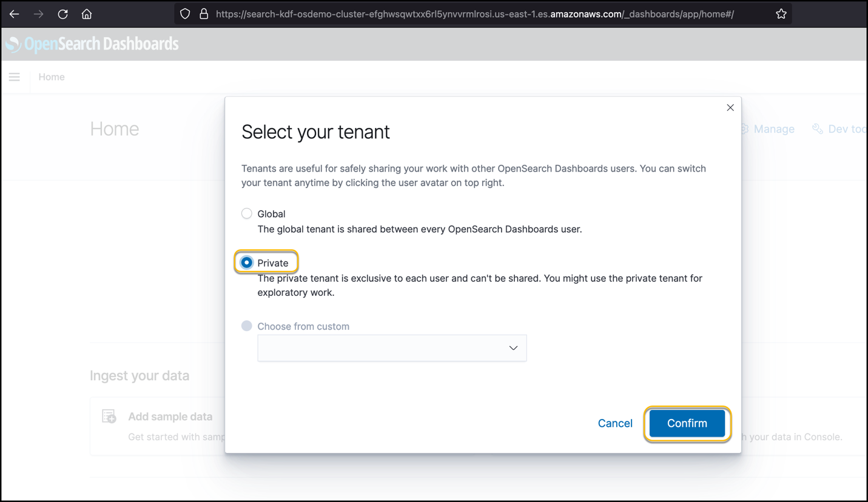Click the 'Choose from custom' label
This screenshot has height=502, width=868.
pos(303,326)
